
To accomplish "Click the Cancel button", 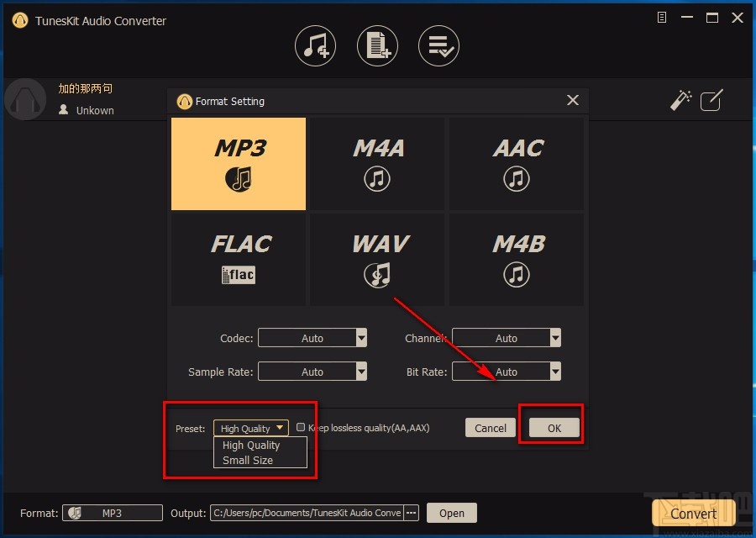I will [x=491, y=428].
